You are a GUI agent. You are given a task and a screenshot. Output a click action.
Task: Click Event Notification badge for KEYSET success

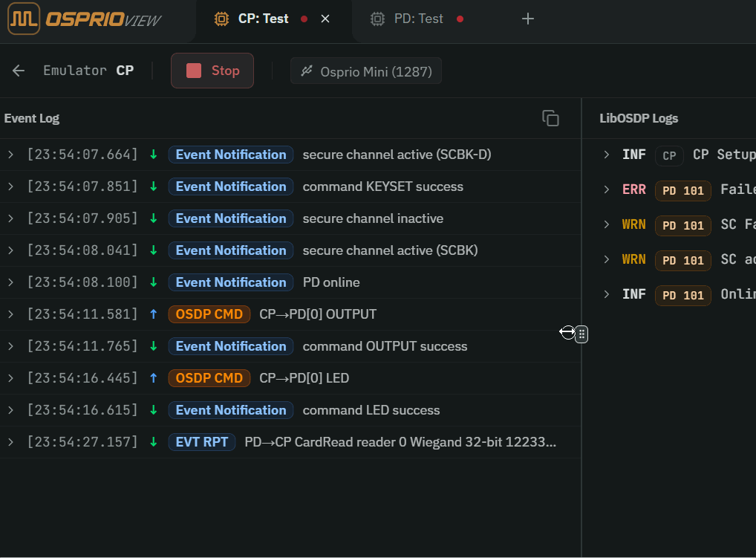[231, 186]
